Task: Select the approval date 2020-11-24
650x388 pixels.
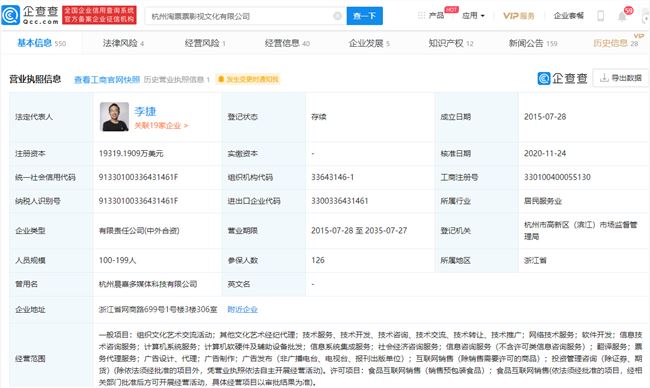Action: pyautogui.click(x=545, y=153)
